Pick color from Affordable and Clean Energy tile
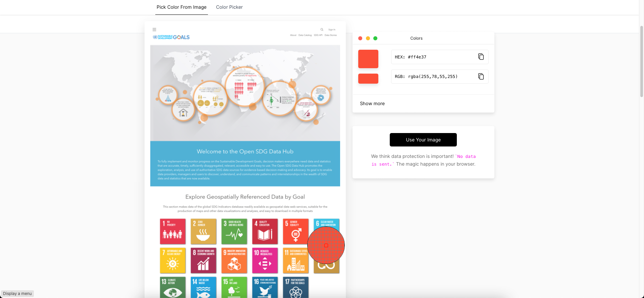 (173, 261)
